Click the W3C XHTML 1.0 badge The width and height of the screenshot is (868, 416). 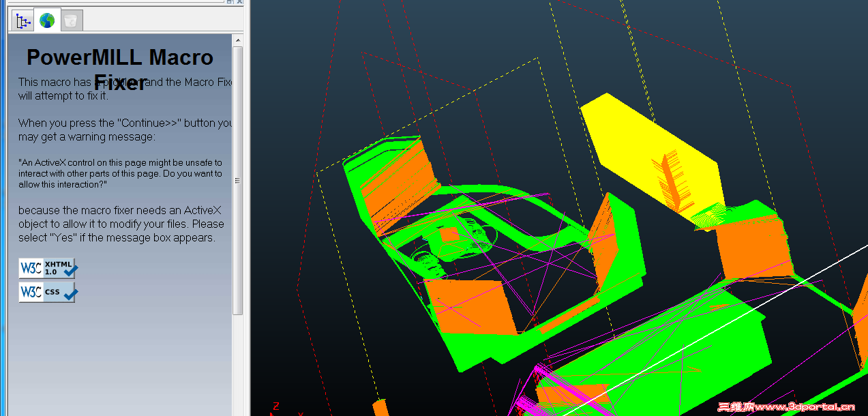[48, 268]
